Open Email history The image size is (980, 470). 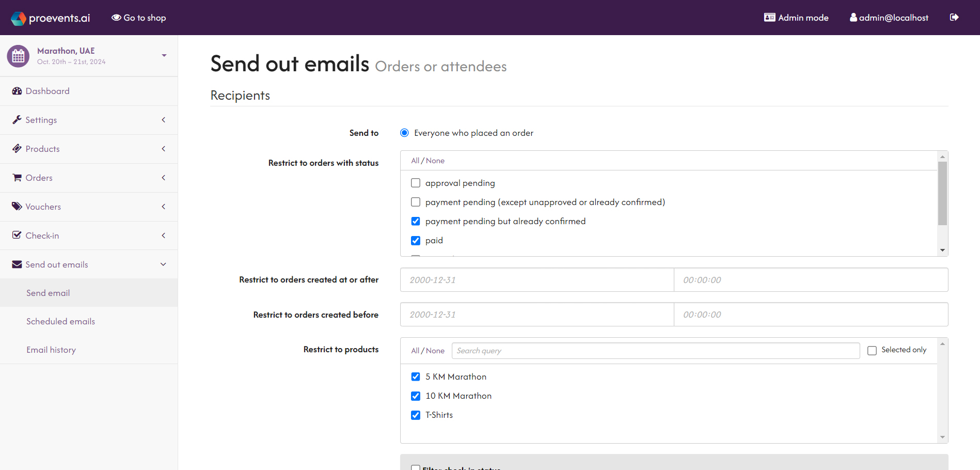pyautogui.click(x=51, y=350)
